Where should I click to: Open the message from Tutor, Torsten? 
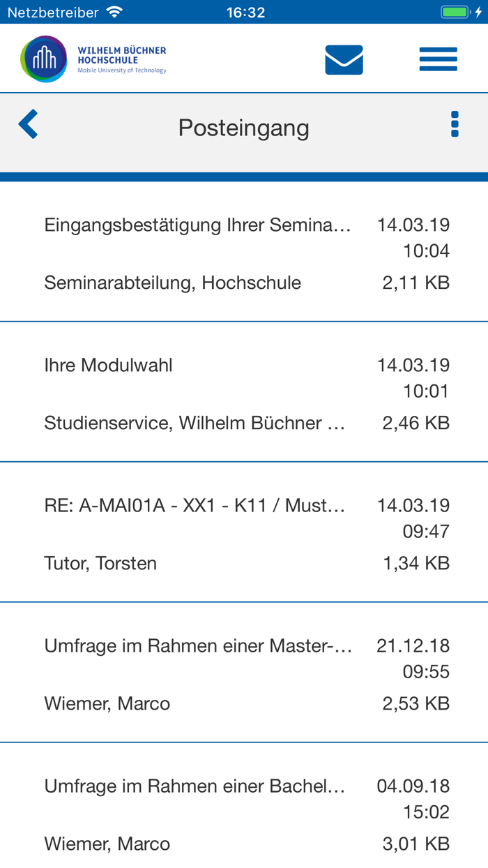100,562
